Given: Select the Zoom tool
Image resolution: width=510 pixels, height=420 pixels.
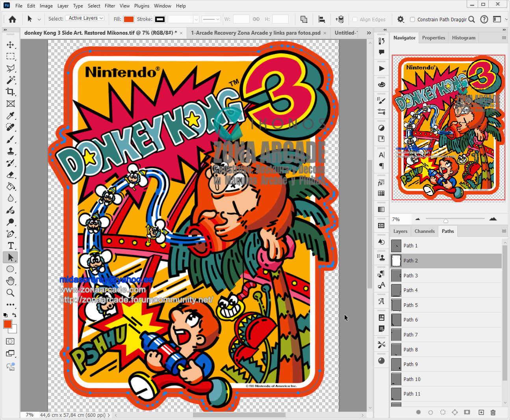Looking at the screenshot, I should tap(11, 293).
